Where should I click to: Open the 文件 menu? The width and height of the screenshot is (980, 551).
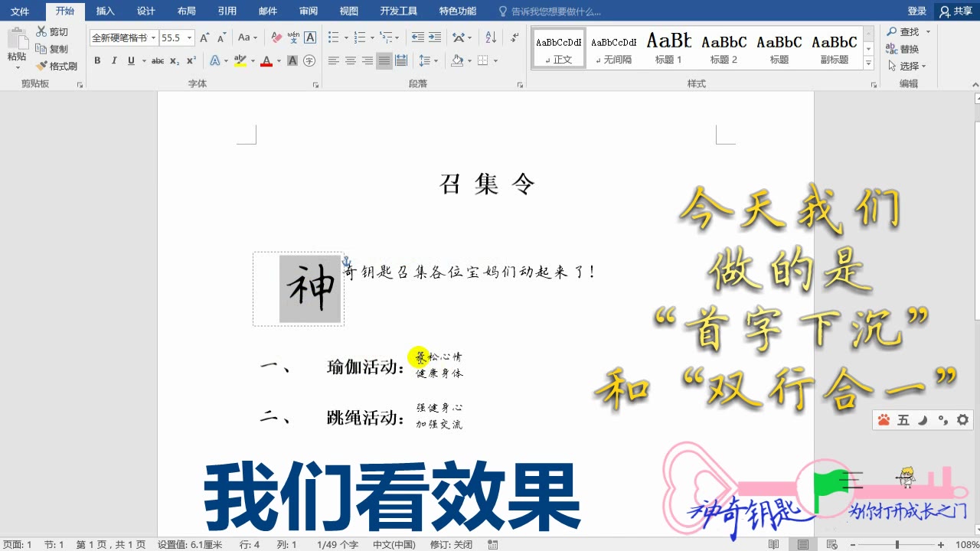pyautogui.click(x=21, y=11)
